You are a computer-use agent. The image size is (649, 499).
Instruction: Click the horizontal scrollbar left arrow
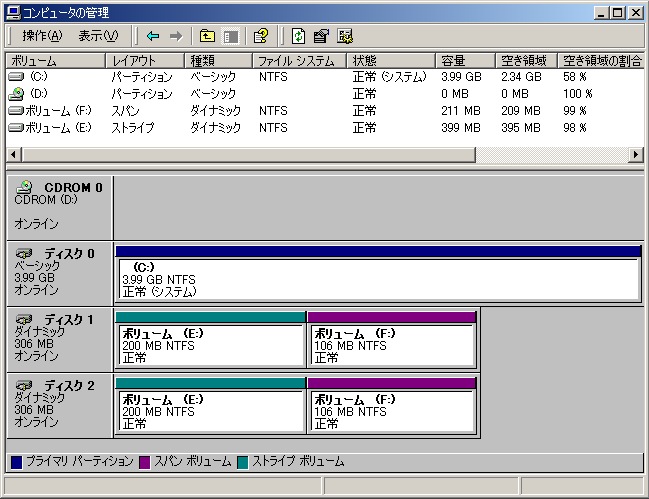(x=14, y=155)
